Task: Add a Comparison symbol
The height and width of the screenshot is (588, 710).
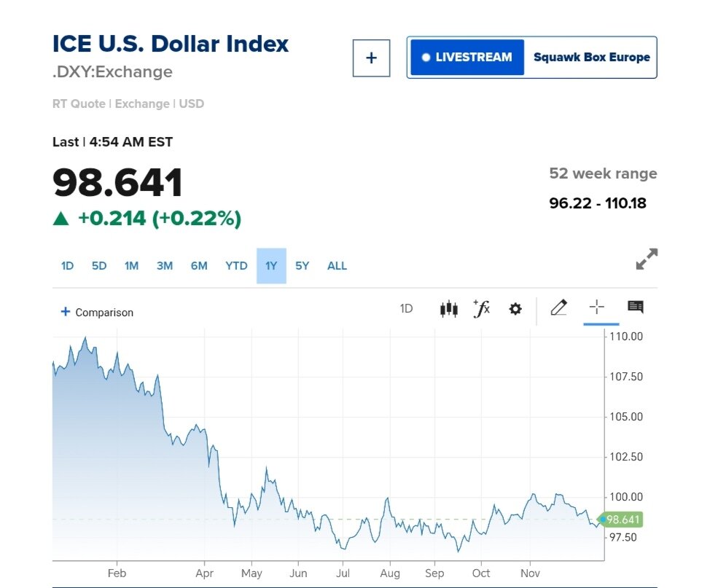Action: coord(97,312)
